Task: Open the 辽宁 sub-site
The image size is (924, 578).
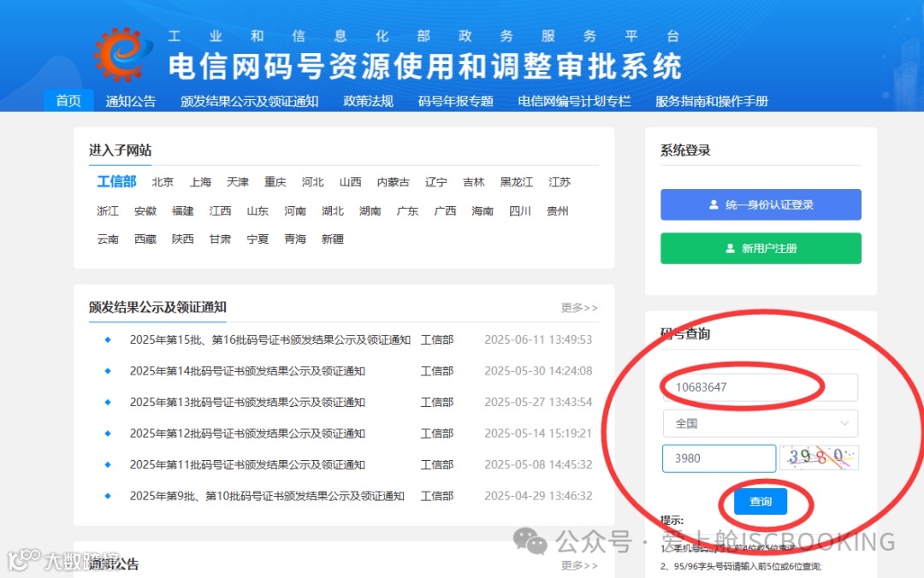Action: pos(436,182)
